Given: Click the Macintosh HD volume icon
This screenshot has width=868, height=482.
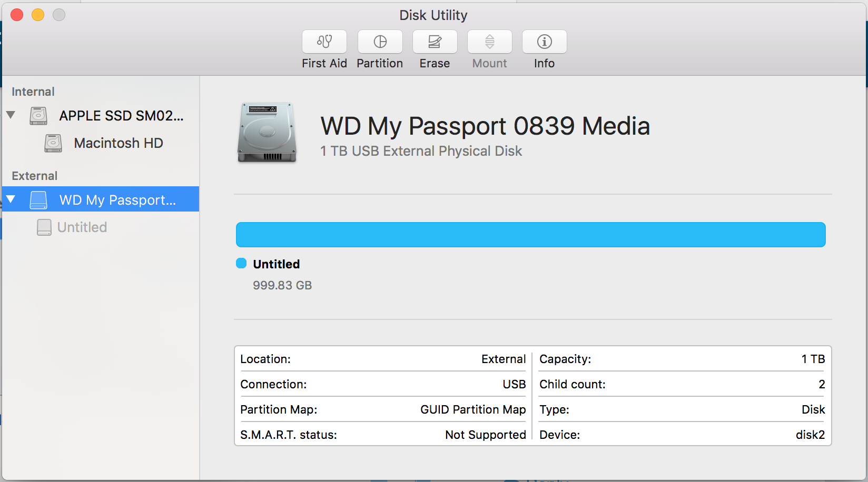Looking at the screenshot, I should click(x=53, y=143).
